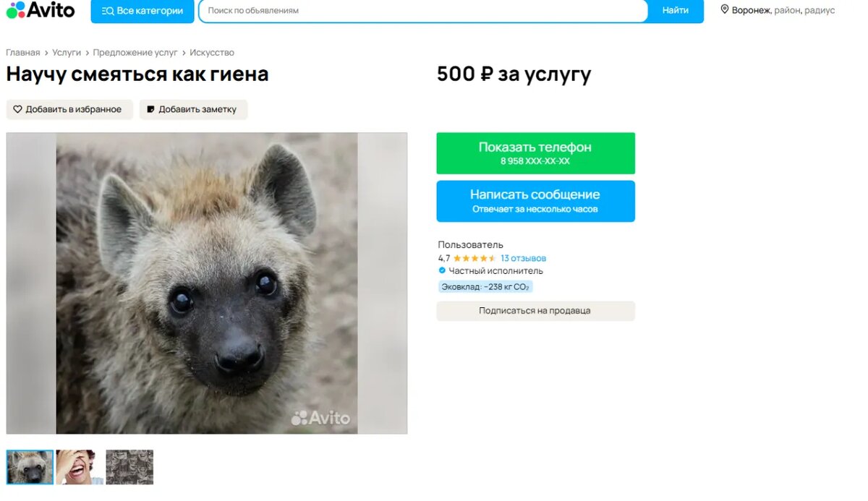Viewport: 868px width, 501px height.
Task: Open the 13 отзывов link
Action: pos(523,258)
